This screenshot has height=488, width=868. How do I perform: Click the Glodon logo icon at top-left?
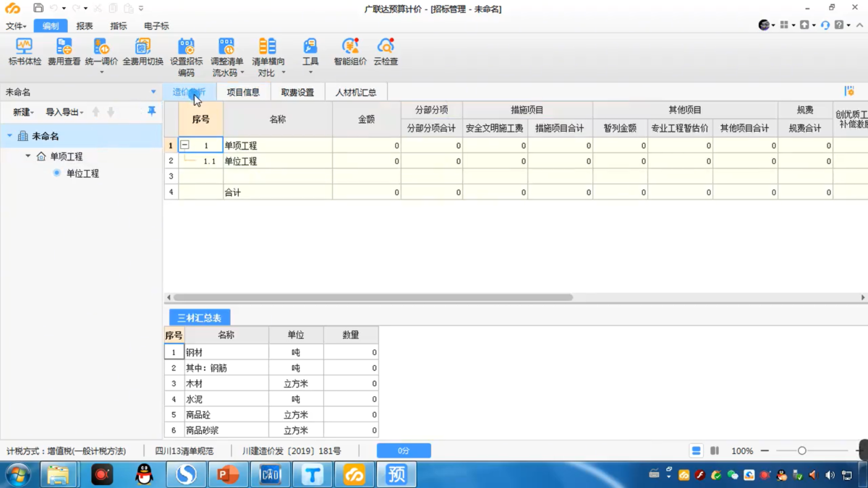(x=13, y=9)
